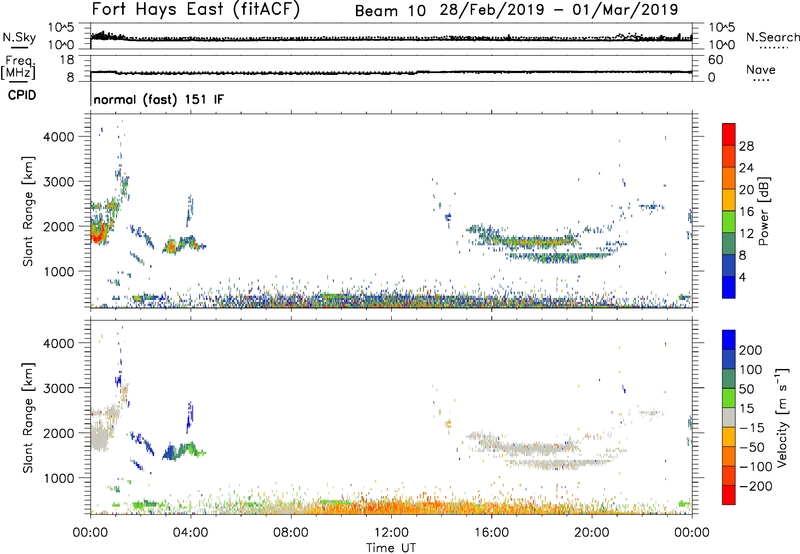Screen dimensions: 800x554
Task: Click the 'Velocity [m s-1]' color bar label
Action: tap(782, 417)
